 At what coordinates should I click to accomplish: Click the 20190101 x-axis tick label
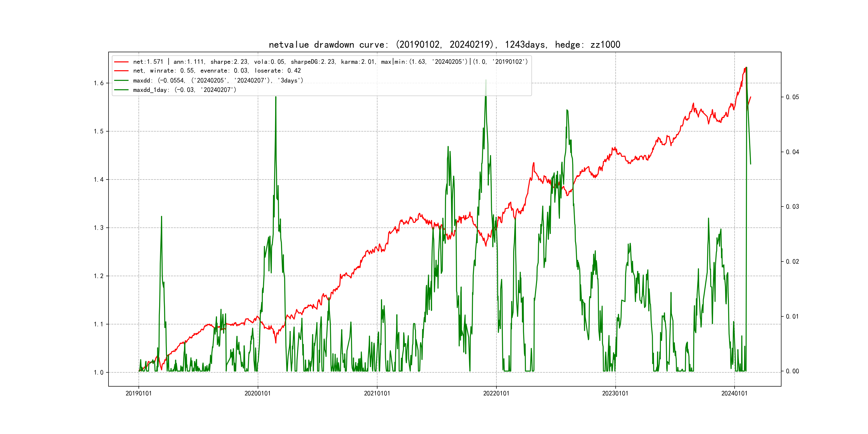(139, 394)
